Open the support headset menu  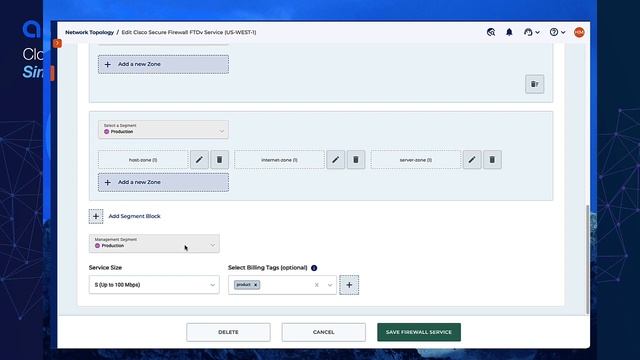point(531,32)
